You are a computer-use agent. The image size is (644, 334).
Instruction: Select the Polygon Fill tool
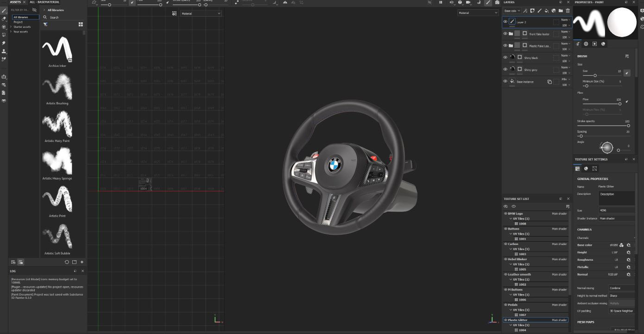point(4,35)
